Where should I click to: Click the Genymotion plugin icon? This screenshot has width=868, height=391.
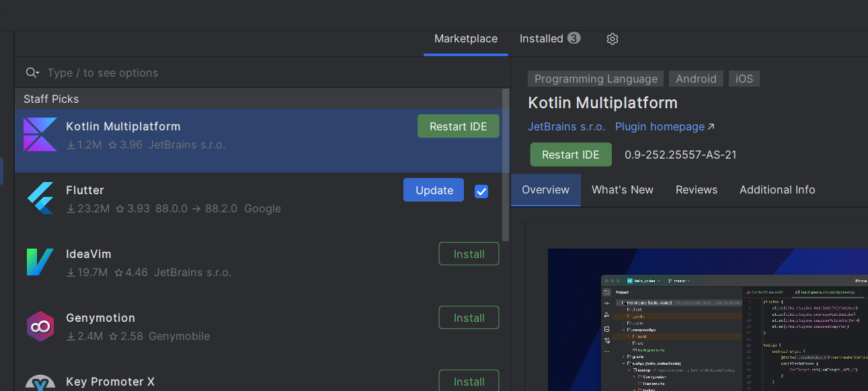point(40,326)
